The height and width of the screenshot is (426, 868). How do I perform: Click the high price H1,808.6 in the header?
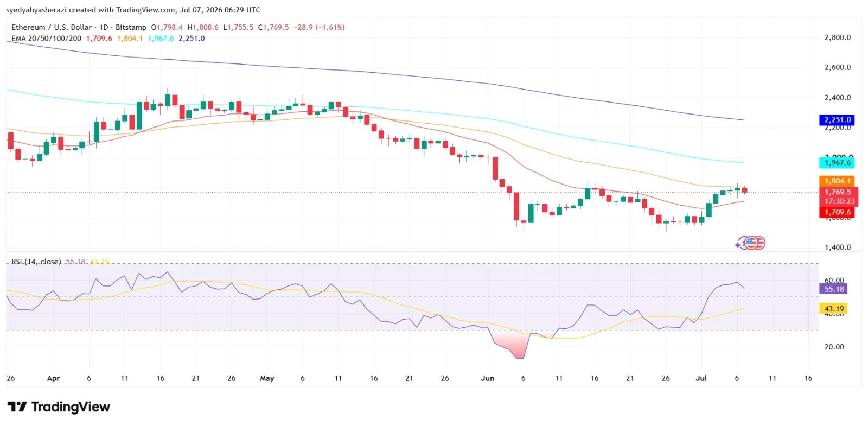[203, 27]
